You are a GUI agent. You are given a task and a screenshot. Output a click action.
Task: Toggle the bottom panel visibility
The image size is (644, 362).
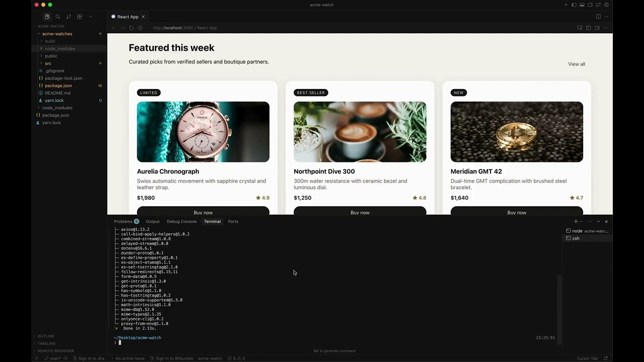(582, 5)
